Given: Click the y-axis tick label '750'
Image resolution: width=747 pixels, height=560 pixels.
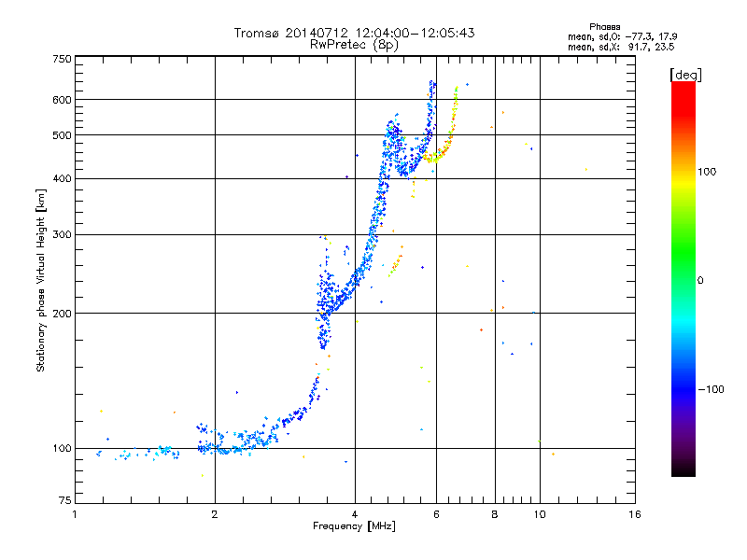Looking at the screenshot, I should [62, 59].
